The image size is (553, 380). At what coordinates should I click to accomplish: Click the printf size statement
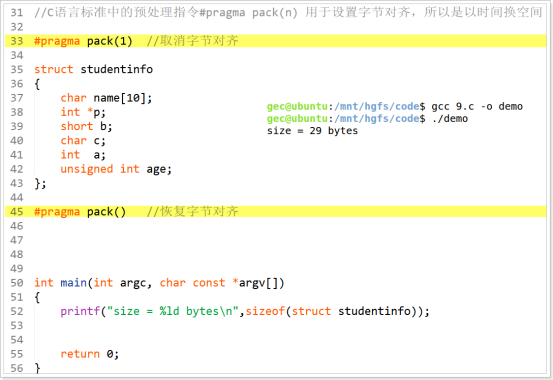coord(245,311)
